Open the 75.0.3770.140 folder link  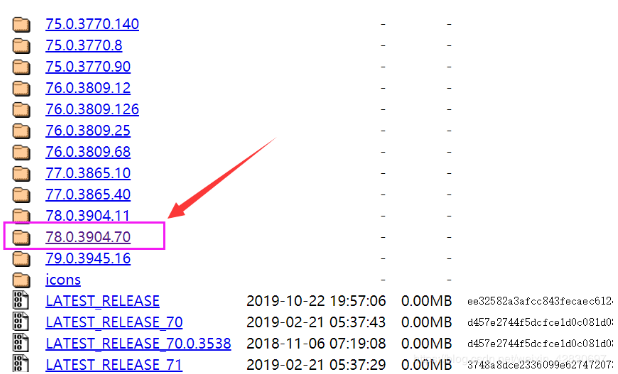point(92,24)
